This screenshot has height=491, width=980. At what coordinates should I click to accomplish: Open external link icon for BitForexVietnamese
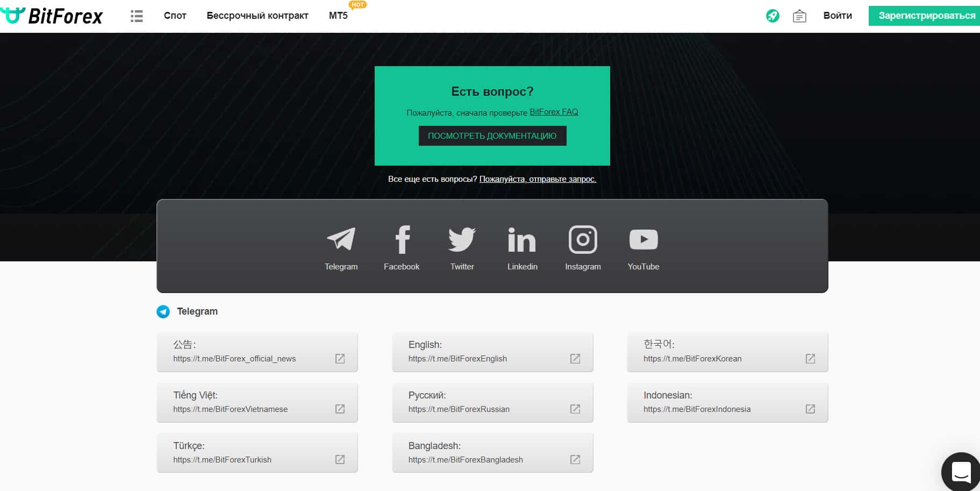pos(340,409)
